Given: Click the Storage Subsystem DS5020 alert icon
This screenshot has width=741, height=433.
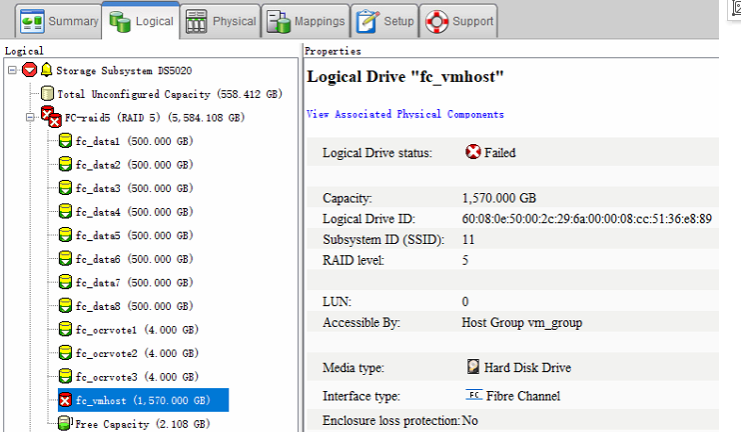Looking at the screenshot, I should point(29,71).
